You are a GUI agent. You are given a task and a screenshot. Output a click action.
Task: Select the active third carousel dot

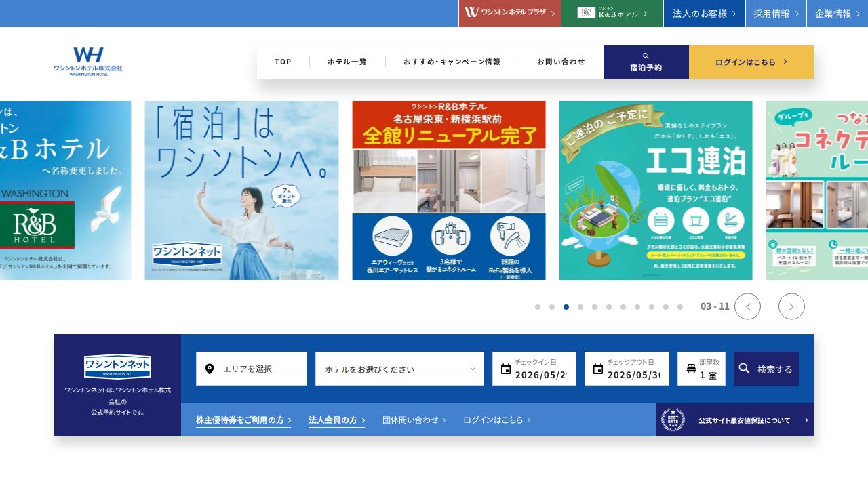pyautogui.click(x=566, y=307)
